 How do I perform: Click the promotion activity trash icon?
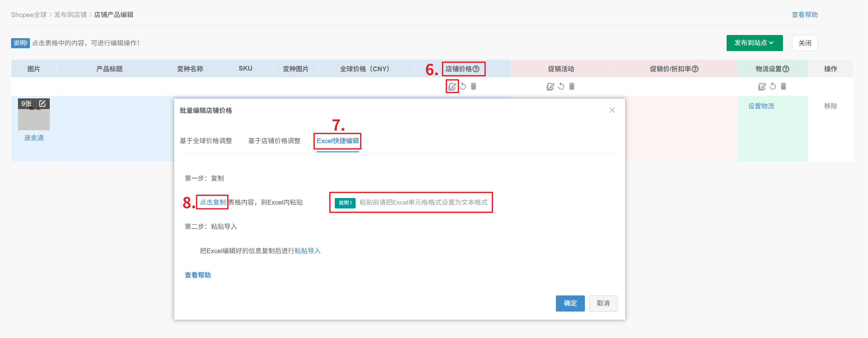coord(572,86)
